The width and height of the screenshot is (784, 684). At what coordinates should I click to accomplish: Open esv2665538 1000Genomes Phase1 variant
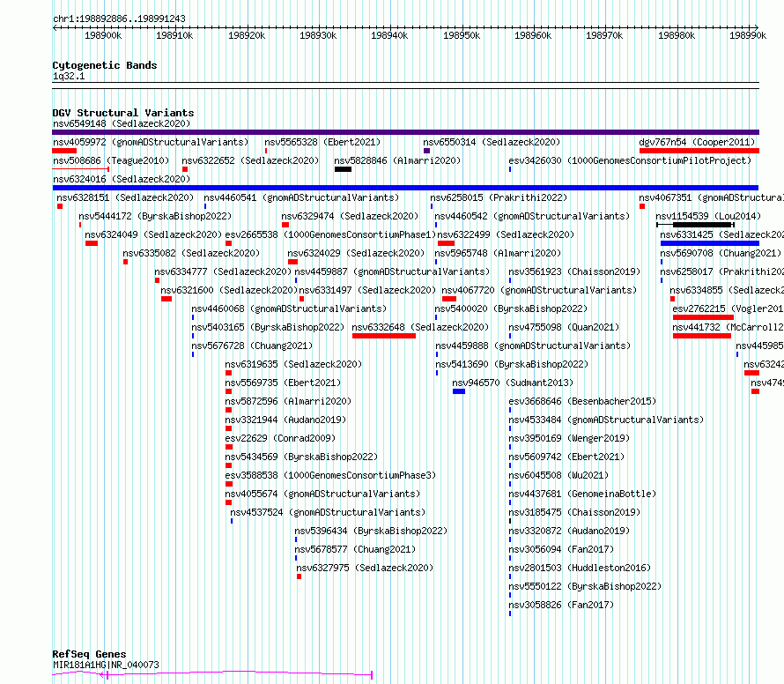pos(330,234)
